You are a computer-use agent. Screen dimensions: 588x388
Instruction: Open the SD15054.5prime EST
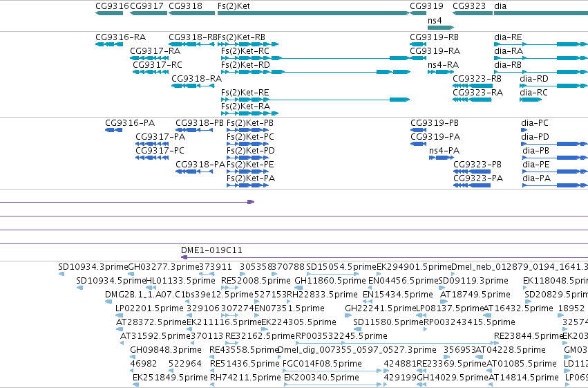[332, 275]
